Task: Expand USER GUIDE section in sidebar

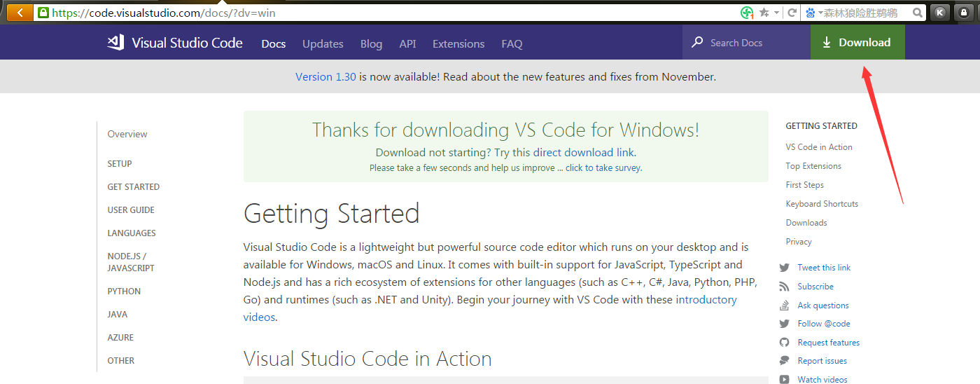Action: point(131,210)
